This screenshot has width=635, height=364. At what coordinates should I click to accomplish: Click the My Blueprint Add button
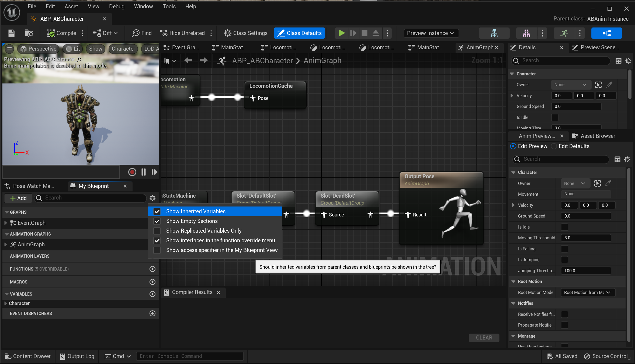pyautogui.click(x=18, y=198)
